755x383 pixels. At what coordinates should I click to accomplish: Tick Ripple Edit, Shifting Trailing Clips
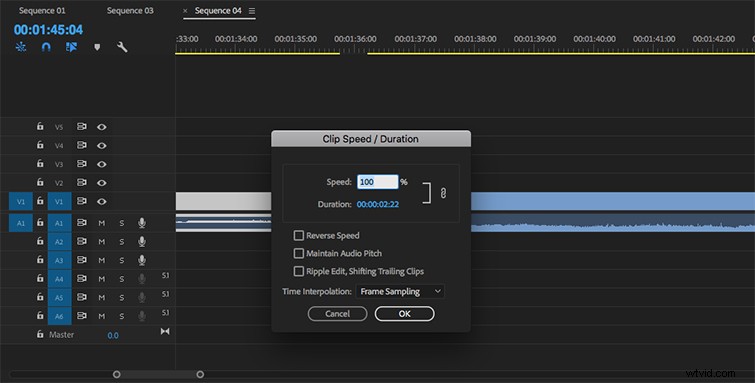299,271
